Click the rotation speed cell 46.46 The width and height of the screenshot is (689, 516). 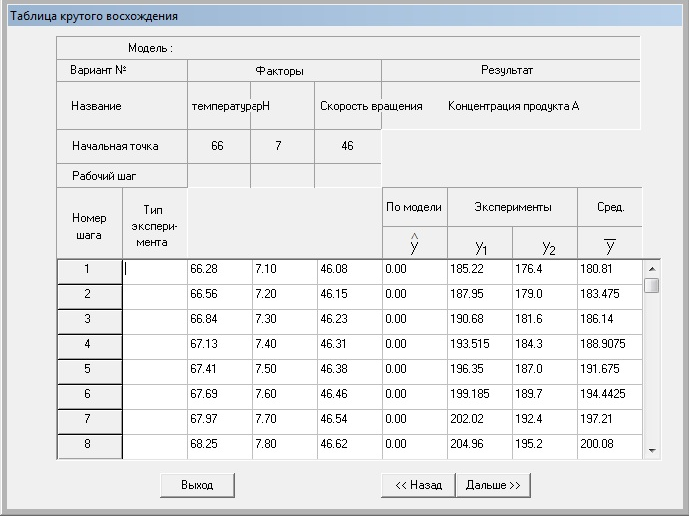tap(350, 397)
